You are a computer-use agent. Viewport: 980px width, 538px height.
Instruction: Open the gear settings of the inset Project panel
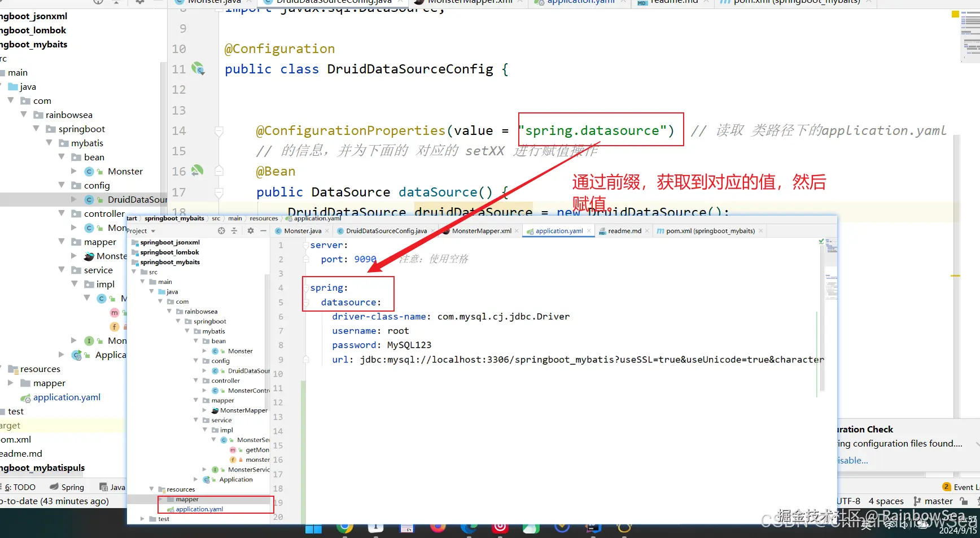pos(251,231)
